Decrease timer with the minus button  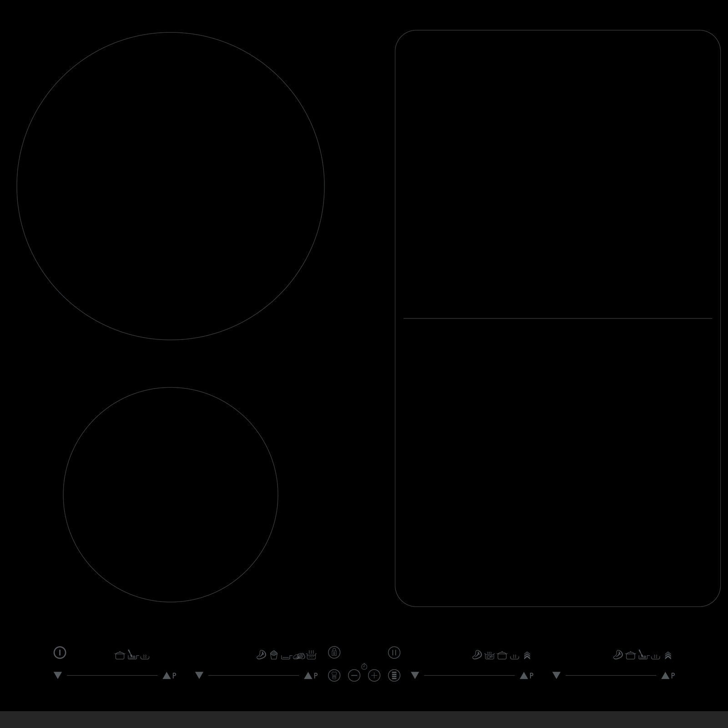(354, 675)
